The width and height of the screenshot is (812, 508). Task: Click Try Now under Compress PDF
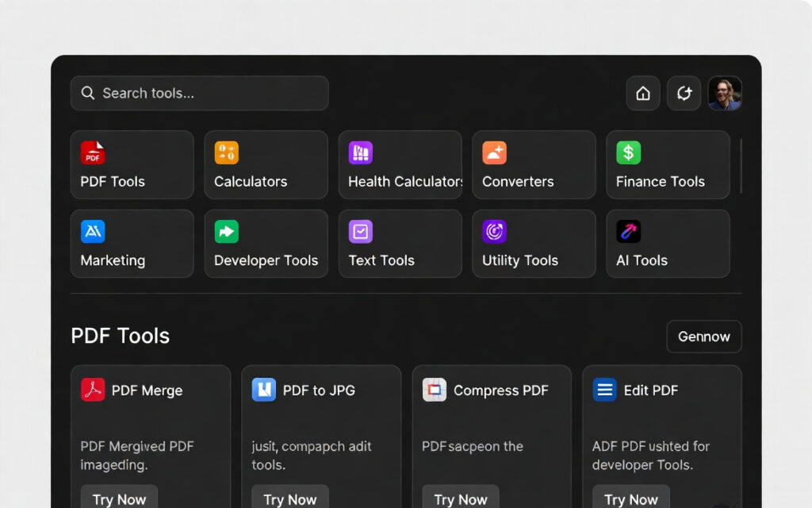click(461, 498)
